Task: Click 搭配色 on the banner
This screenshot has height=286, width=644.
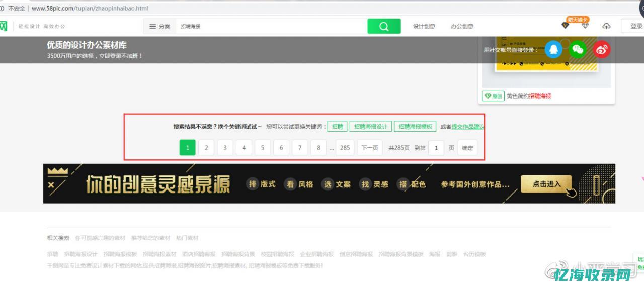Action: click(x=412, y=184)
